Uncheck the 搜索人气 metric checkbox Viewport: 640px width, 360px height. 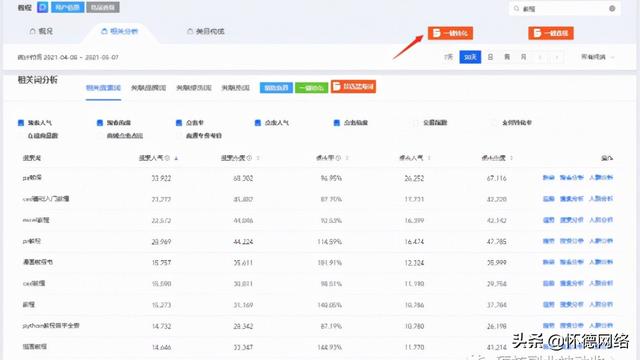pos(21,123)
